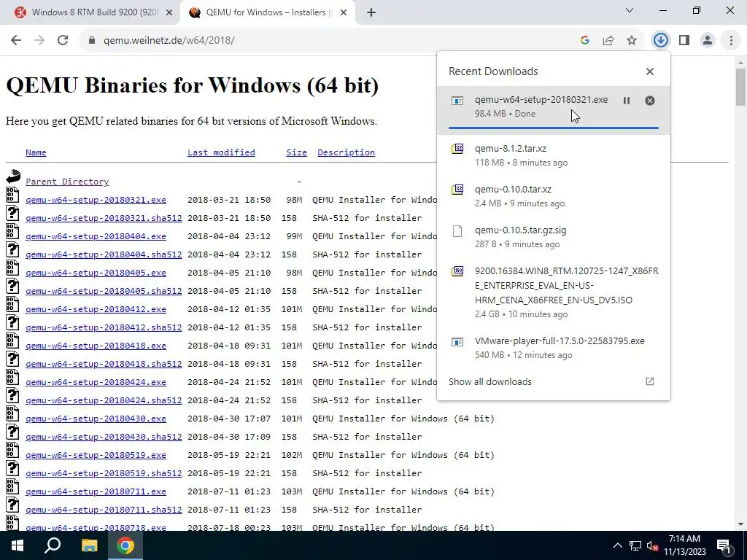Open File Explorer from the taskbar
This screenshot has height=560, width=747.
tap(89, 545)
